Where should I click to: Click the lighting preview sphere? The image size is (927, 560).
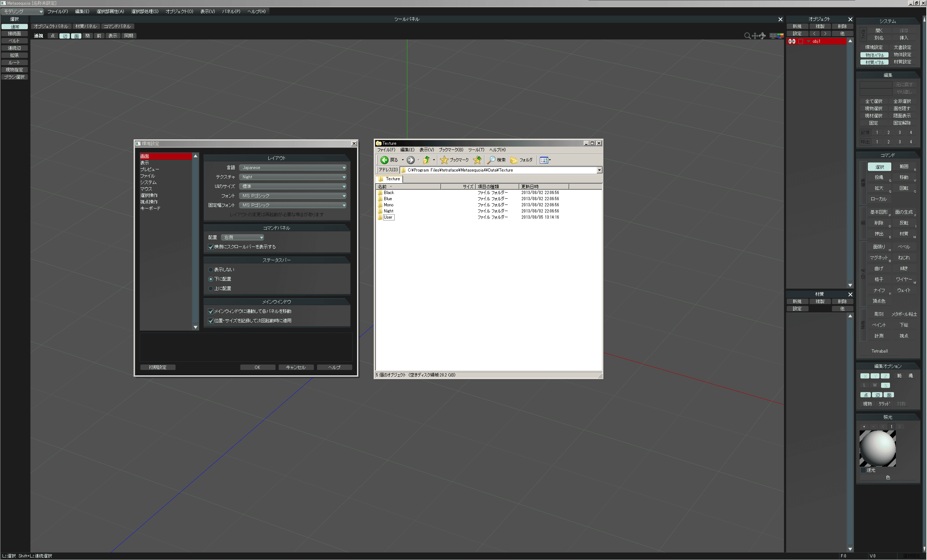pos(877,449)
